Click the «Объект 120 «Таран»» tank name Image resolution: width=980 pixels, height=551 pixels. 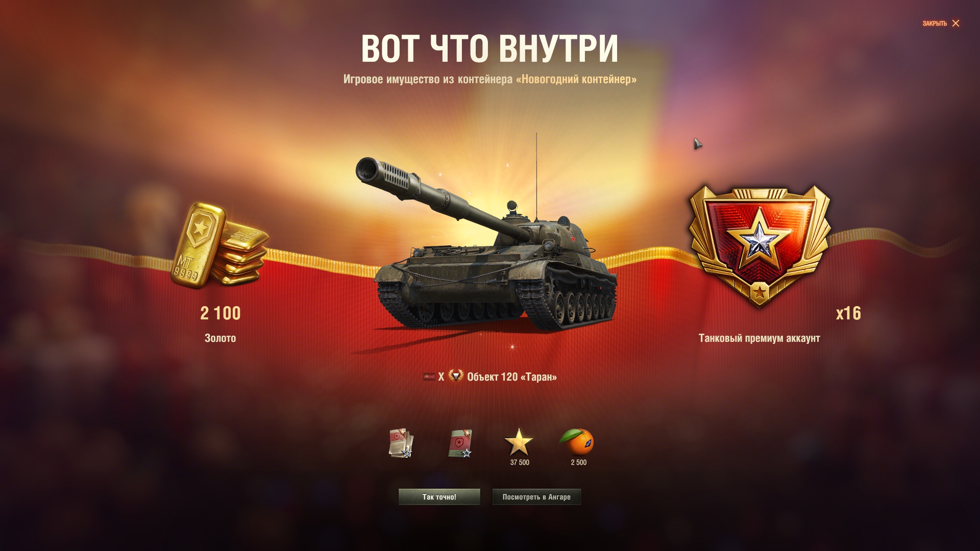click(x=512, y=377)
